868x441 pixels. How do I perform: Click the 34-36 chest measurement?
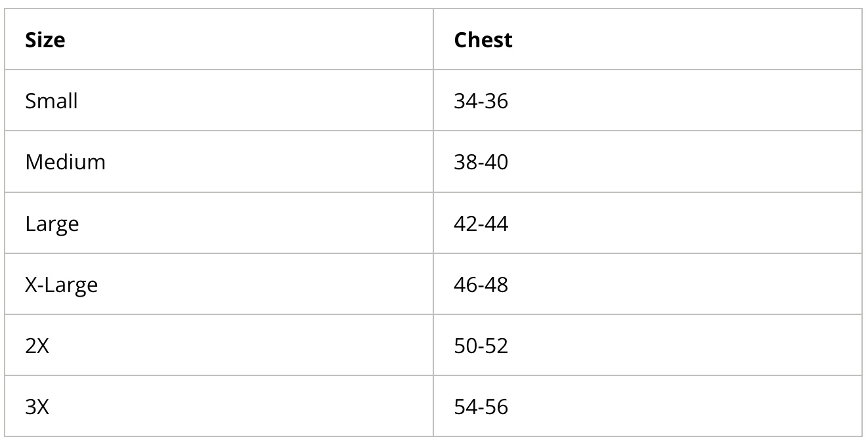click(x=481, y=101)
